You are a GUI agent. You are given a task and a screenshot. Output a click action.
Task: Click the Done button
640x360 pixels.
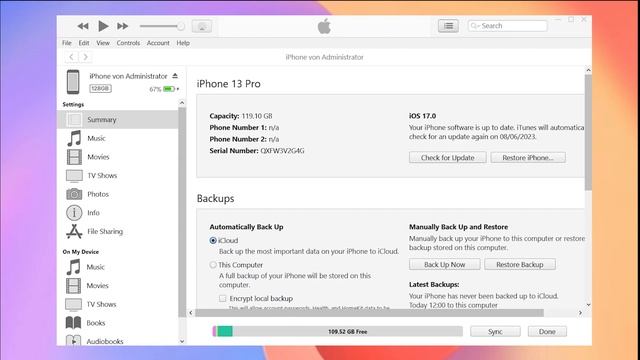pos(547,331)
